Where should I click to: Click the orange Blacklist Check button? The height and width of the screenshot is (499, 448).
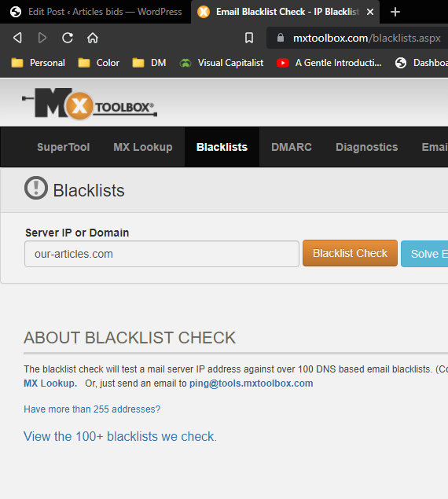(x=350, y=253)
